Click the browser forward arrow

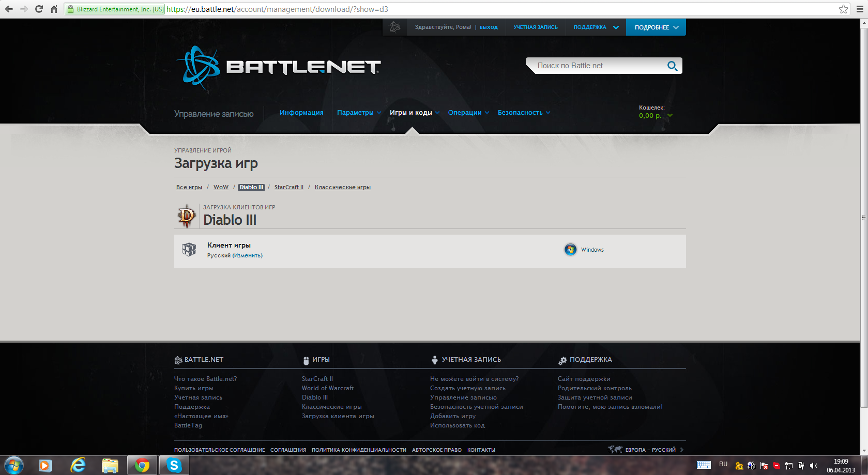tap(24, 9)
